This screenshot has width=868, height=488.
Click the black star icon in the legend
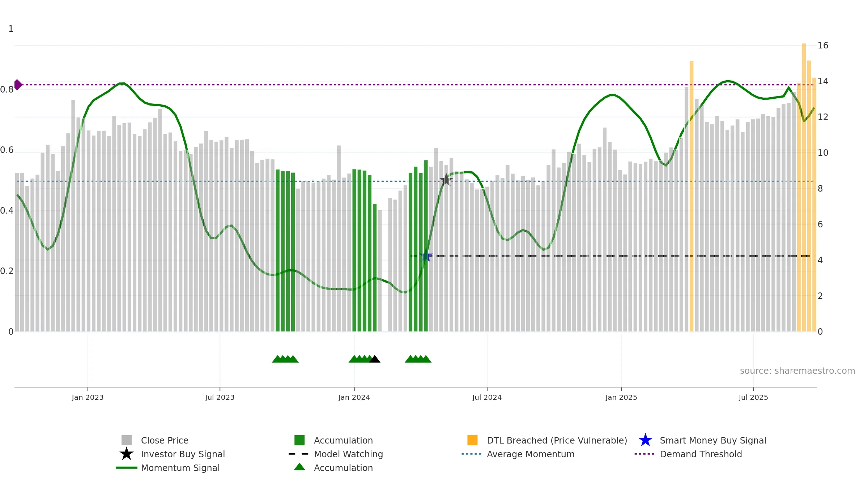click(126, 454)
